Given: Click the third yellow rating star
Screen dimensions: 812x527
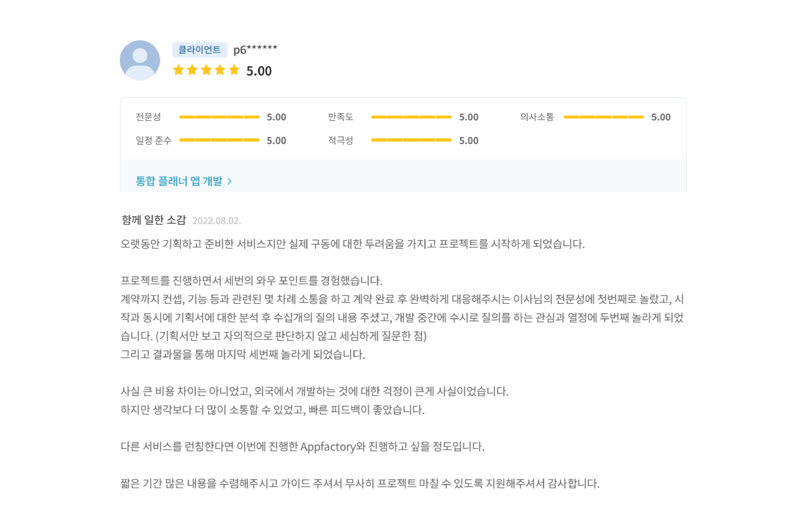Looking at the screenshot, I should point(206,70).
